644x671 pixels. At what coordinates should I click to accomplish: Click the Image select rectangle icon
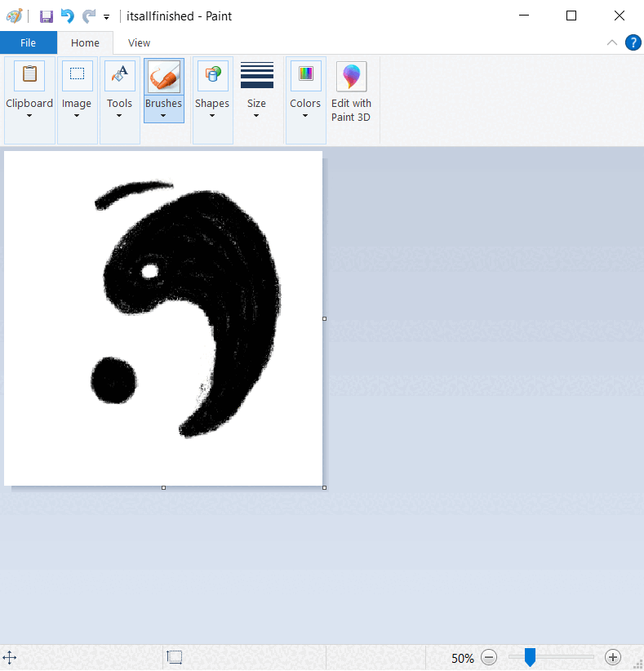[77, 75]
